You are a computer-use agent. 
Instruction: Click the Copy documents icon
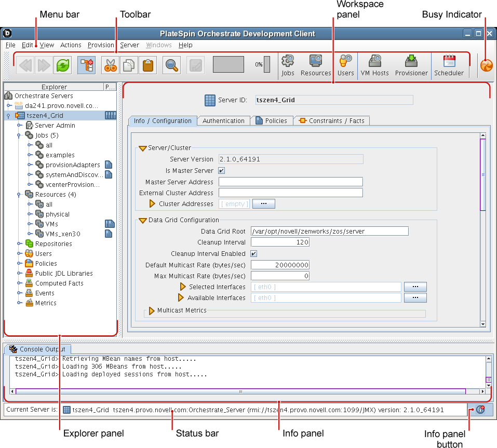(x=129, y=65)
